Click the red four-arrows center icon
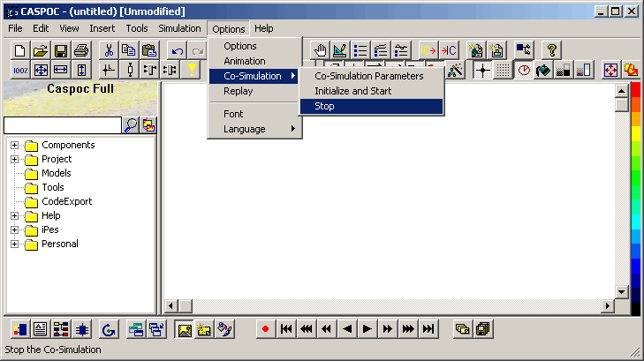The image size is (644, 361). click(610, 70)
